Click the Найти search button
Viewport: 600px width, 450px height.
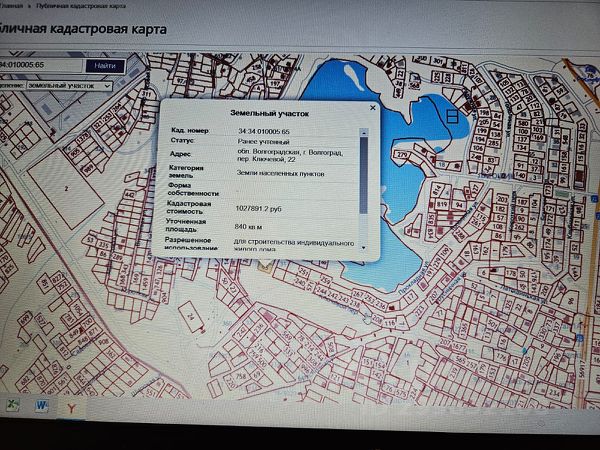105,66
